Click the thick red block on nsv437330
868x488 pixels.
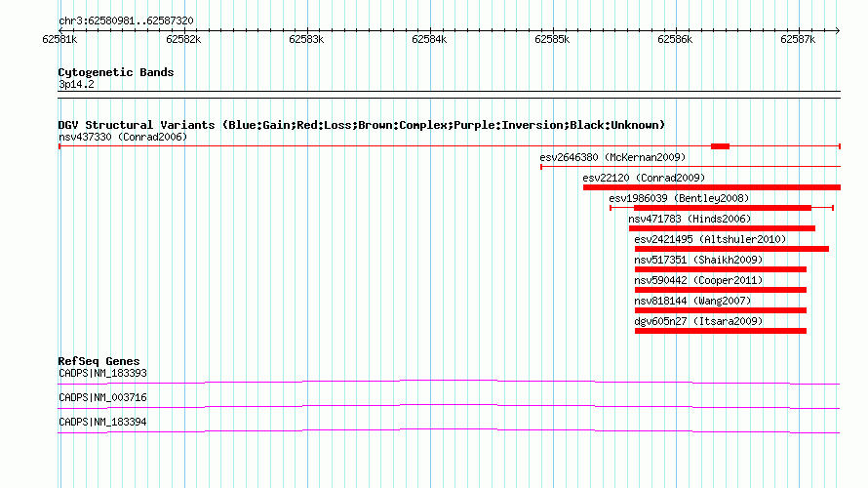[x=720, y=146]
